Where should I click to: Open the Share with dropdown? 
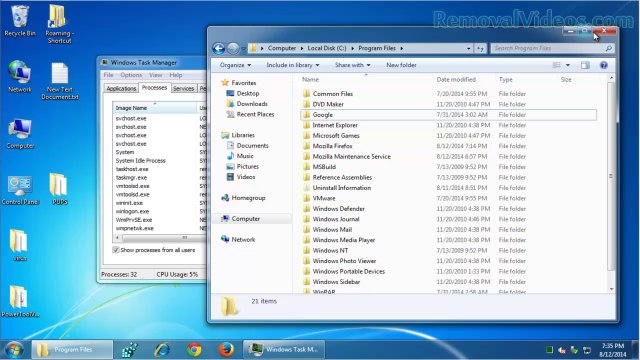pos(353,65)
